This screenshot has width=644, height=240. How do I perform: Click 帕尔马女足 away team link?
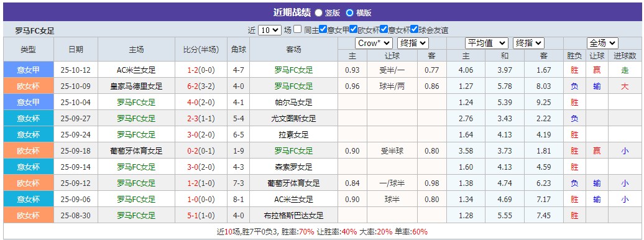pos(293,103)
